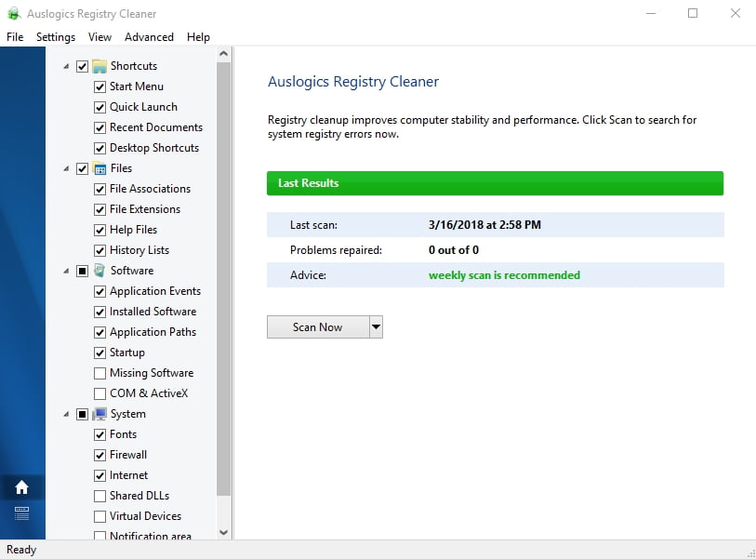Select the Software label in tree
The height and width of the screenshot is (559, 756).
click(132, 271)
